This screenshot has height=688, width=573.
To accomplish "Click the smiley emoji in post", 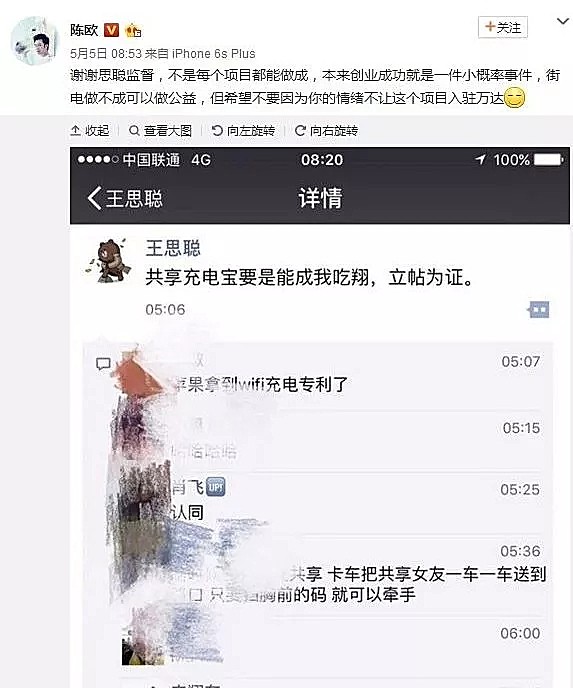I will click(x=515, y=98).
